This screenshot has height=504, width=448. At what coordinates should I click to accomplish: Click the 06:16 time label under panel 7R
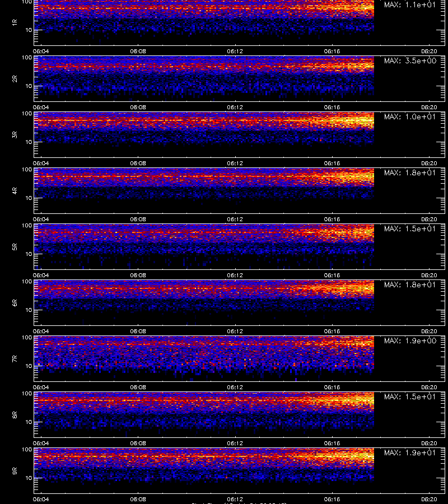(x=332, y=388)
